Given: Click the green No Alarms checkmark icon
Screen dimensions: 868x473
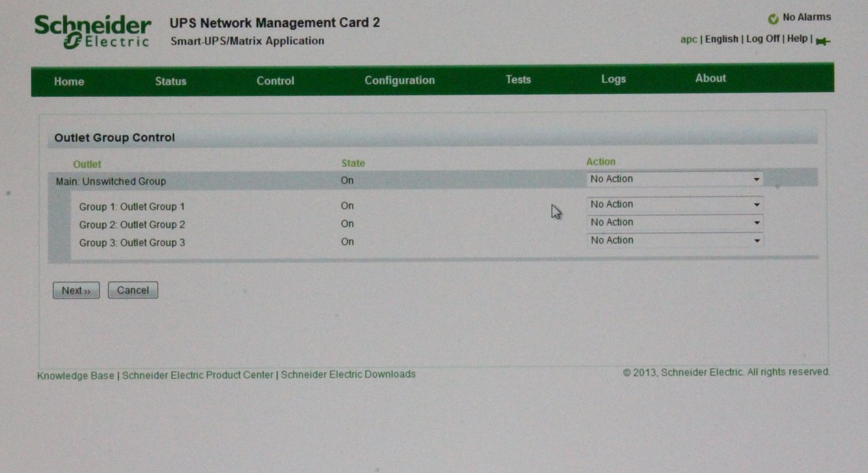Looking at the screenshot, I should coord(773,19).
